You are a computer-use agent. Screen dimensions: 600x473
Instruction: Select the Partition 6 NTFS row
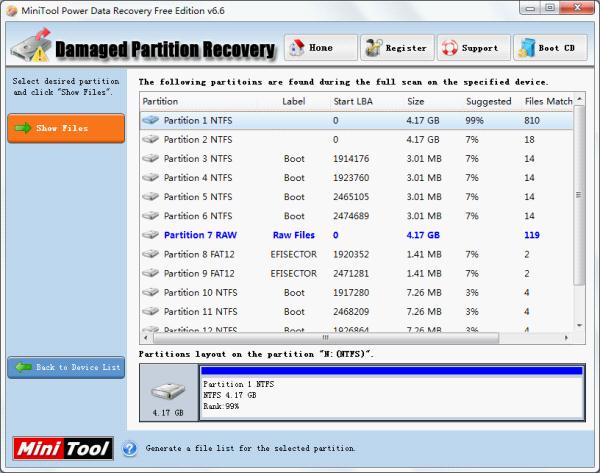[x=357, y=216]
